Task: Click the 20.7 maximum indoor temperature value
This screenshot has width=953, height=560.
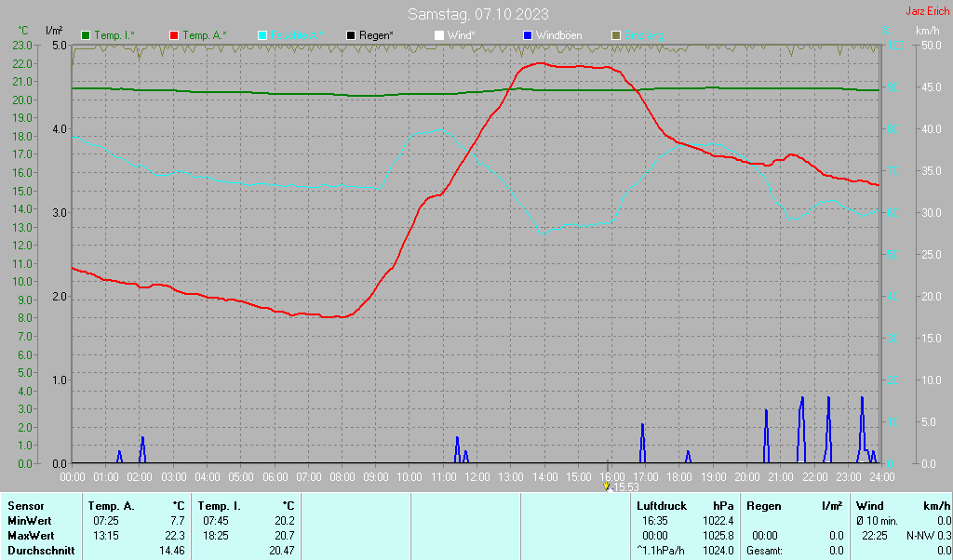Action: pos(285,537)
